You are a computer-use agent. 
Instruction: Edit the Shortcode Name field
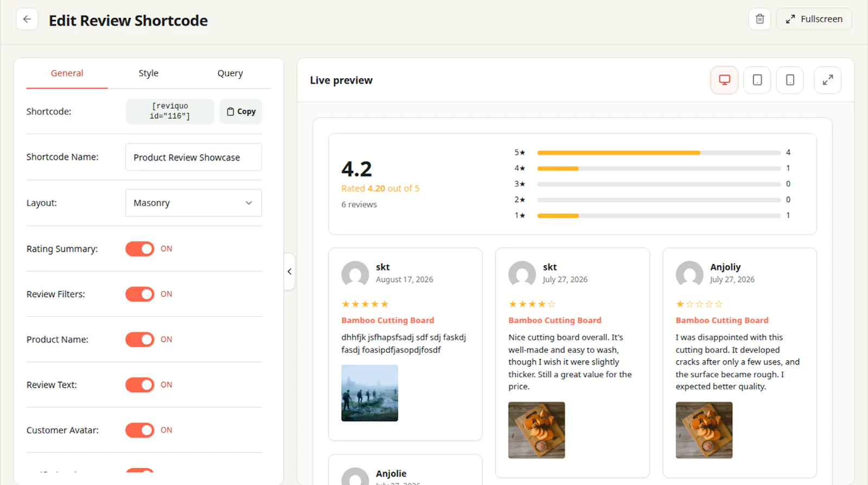194,157
